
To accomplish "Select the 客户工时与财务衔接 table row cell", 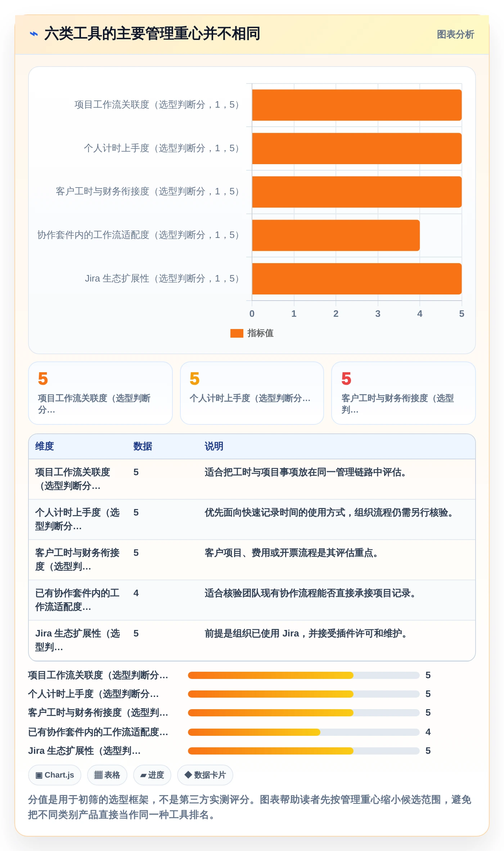I will (78, 560).
